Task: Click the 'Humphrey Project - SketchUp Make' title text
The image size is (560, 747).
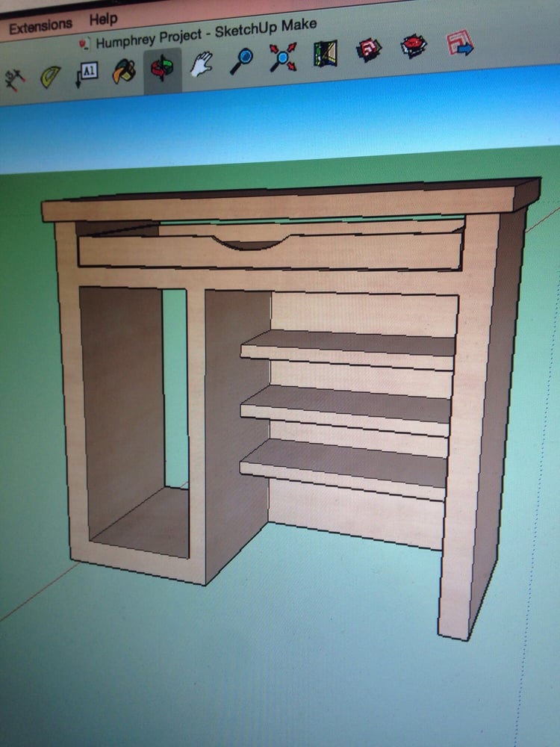Action: pyautogui.click(x=206, y=34)
